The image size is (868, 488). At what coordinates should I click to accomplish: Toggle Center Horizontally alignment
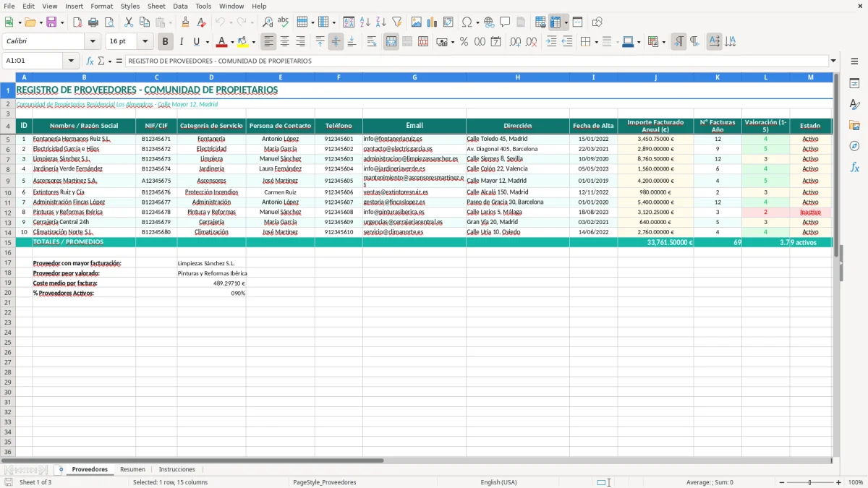click(285, 42)
